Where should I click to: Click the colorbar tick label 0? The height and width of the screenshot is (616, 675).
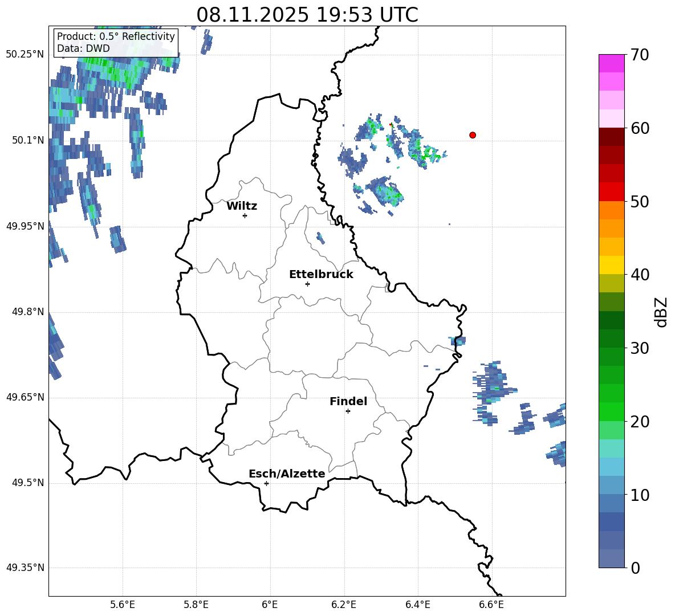click(x=636, y=568)
